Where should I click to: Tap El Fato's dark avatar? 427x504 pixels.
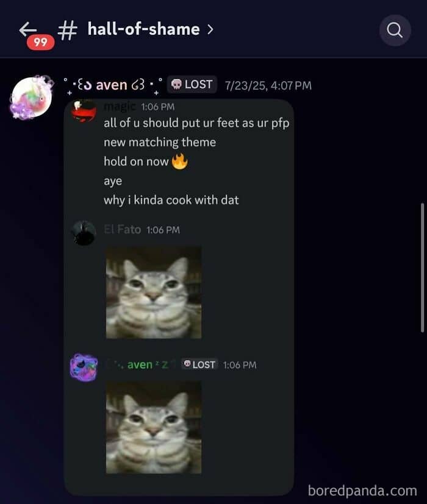pos(84,233)
